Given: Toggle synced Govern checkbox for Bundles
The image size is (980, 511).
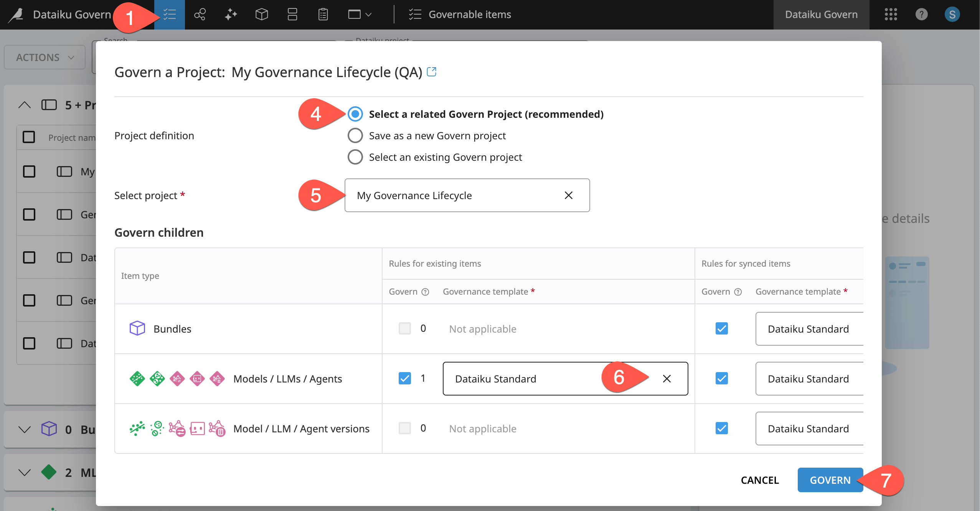Looking at the screenshot, I should [721, 328].
